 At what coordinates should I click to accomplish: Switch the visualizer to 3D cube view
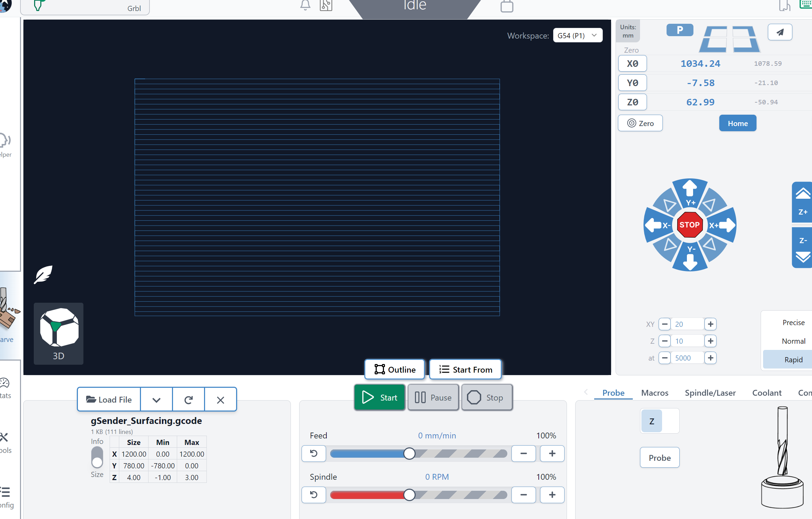[x=59, y=333]
